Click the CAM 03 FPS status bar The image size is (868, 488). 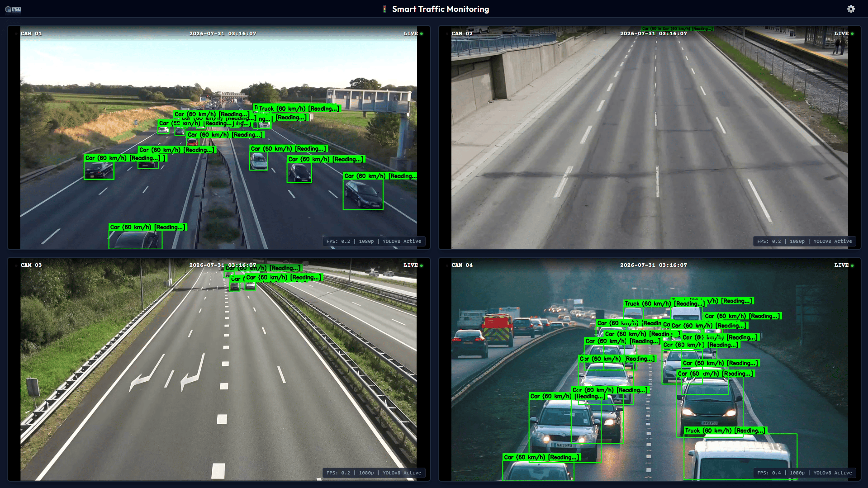coord(374,473)
